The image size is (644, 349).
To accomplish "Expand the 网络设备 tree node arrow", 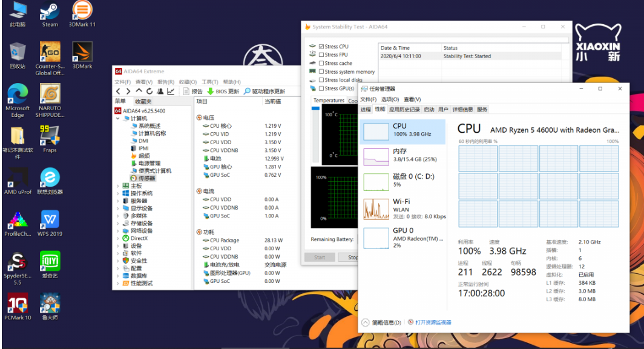I will (118, 231).
